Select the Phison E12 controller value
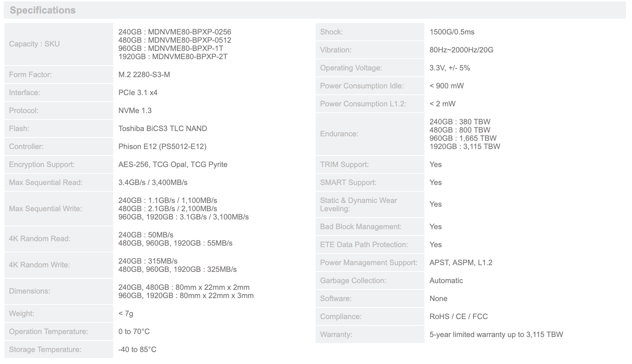 (162, 146)
